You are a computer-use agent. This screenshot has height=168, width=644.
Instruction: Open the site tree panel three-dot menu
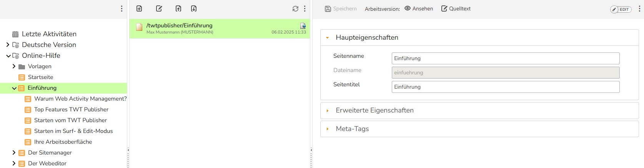click(x=121, y=8)
